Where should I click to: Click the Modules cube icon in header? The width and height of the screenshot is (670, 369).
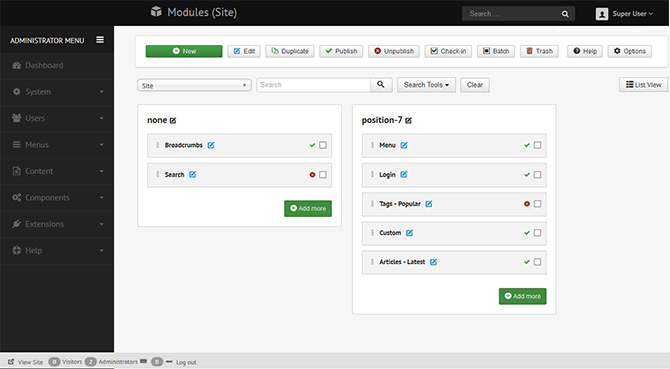click(x=156, y=12)
